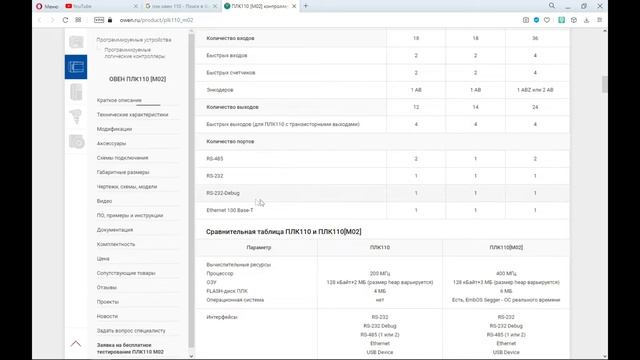640x360 pixels.
Task: Click the '1 ABZ или 2 AB' cell
Action: [535, 90]
